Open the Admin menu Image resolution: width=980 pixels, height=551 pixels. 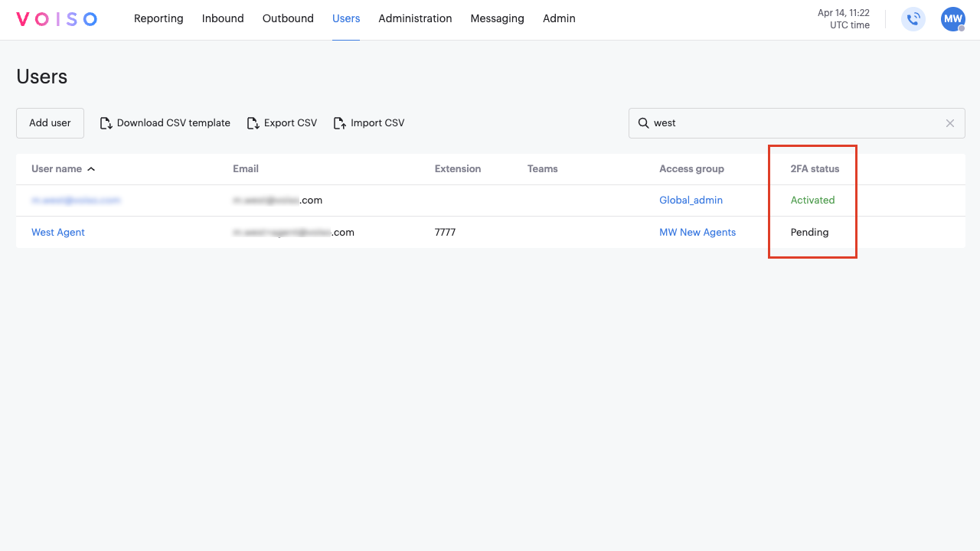point(559,18)
